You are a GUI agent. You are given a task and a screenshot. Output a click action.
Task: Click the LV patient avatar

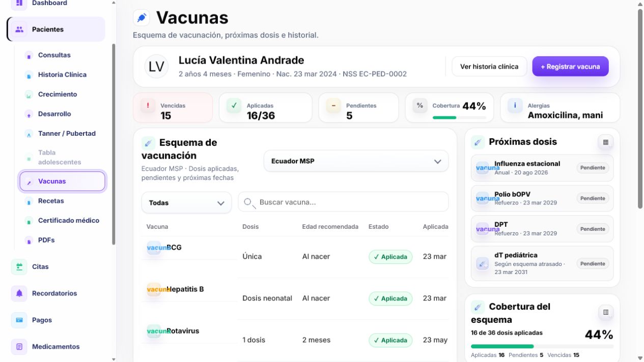[156, 67]
